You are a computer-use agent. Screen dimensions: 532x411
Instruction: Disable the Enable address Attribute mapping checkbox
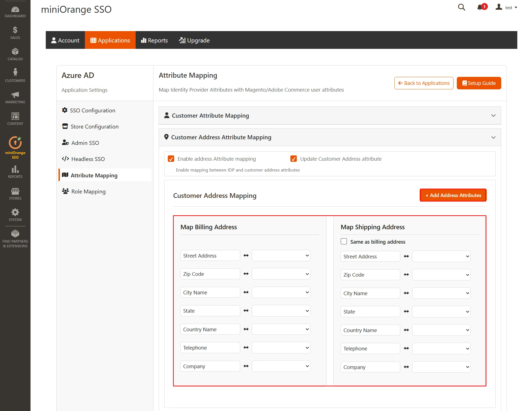coord(171,158)
